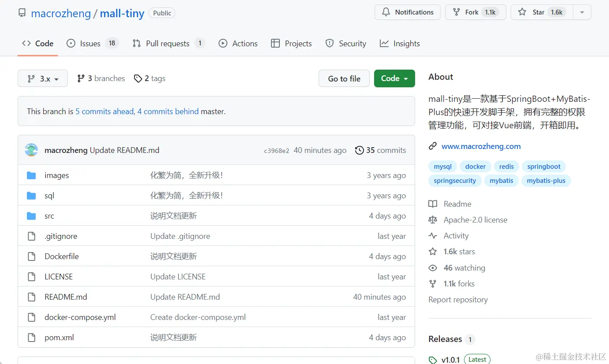Viewport: 609px width, 364px height.
Task: Click Report repository link
Action: (458, 300)
